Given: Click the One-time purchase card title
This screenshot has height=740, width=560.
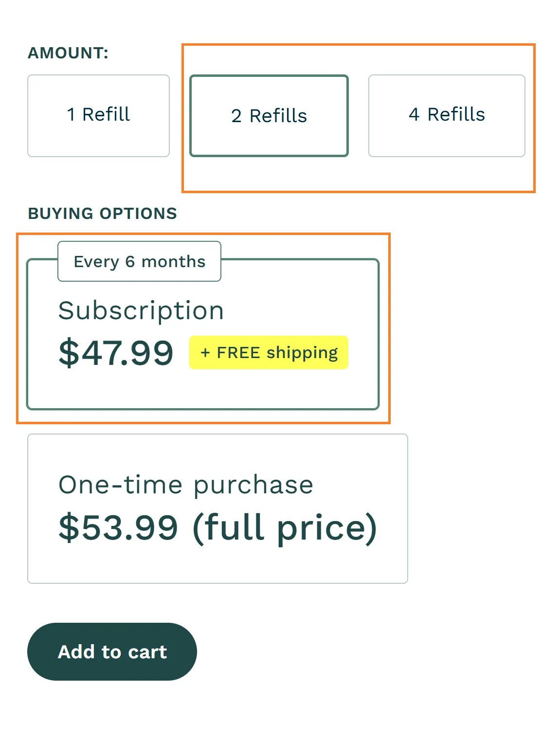Looking at the screenshot, I should [x=186, y=484].
